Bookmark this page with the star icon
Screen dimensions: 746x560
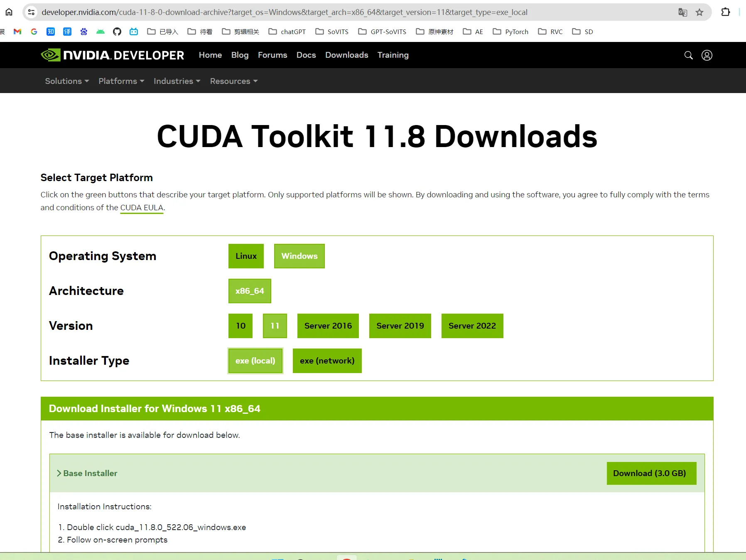(x=699, y=12)
